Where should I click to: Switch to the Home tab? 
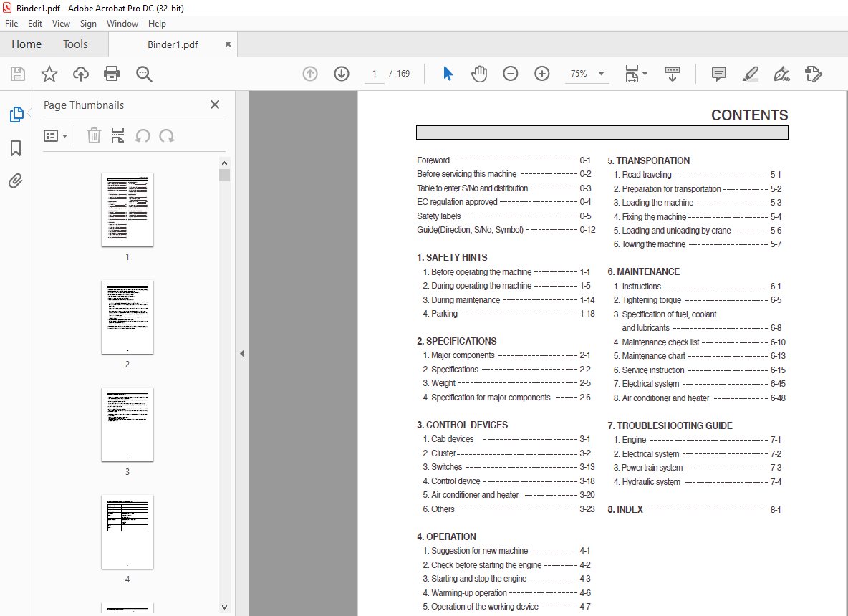(26, 44)
